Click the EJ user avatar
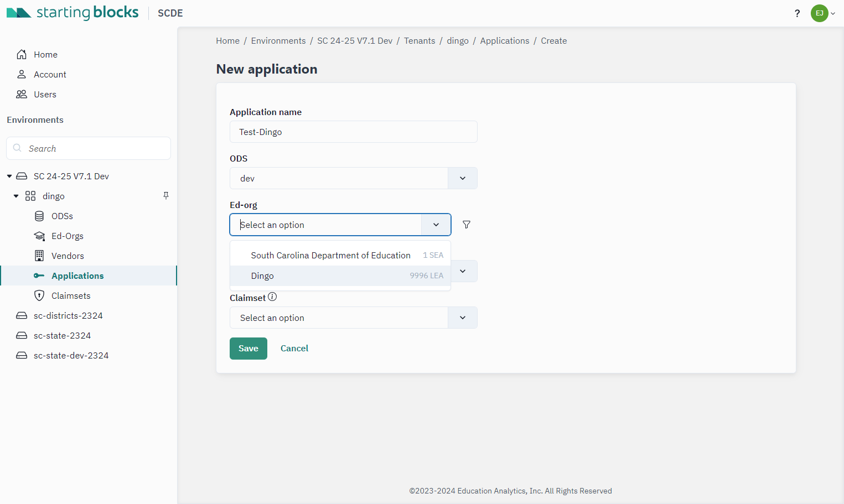The width and height of the screenshot is (844, 504). [820, 13]
